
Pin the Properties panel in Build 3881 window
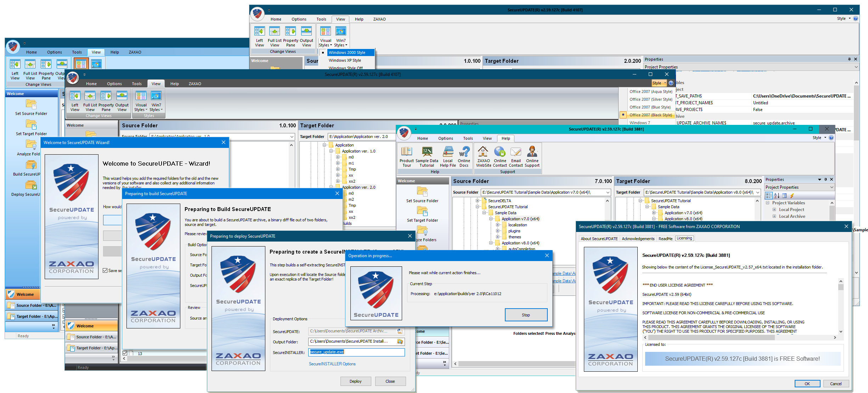pos(825,179)
